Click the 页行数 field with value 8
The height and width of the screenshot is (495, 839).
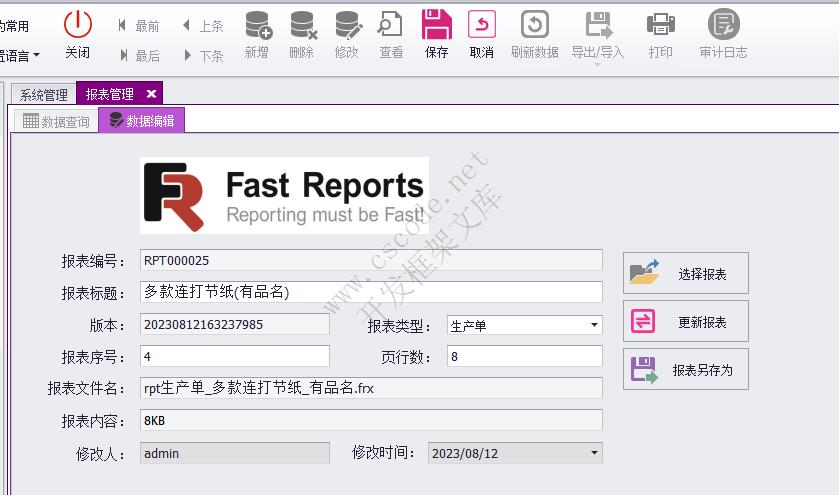point(524,356)
